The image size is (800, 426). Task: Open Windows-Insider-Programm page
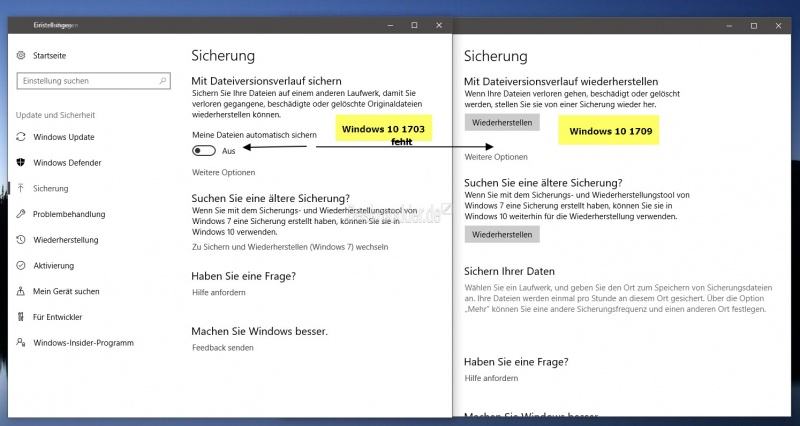(x=84, y=343)
